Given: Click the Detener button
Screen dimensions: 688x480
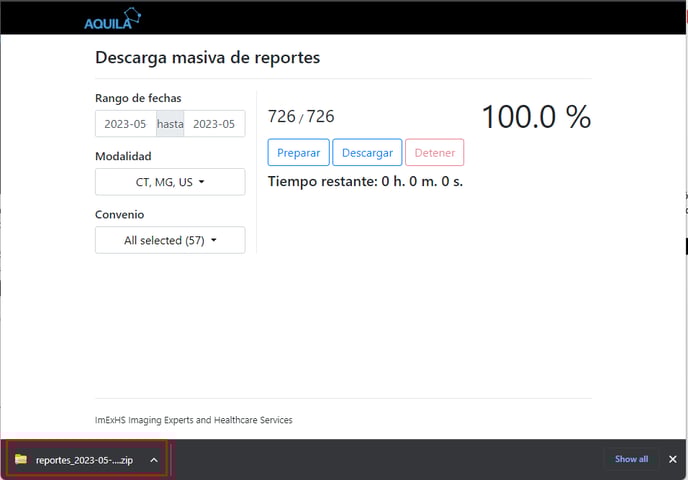Looking at the screenshot, I should (x=434, y=153).
